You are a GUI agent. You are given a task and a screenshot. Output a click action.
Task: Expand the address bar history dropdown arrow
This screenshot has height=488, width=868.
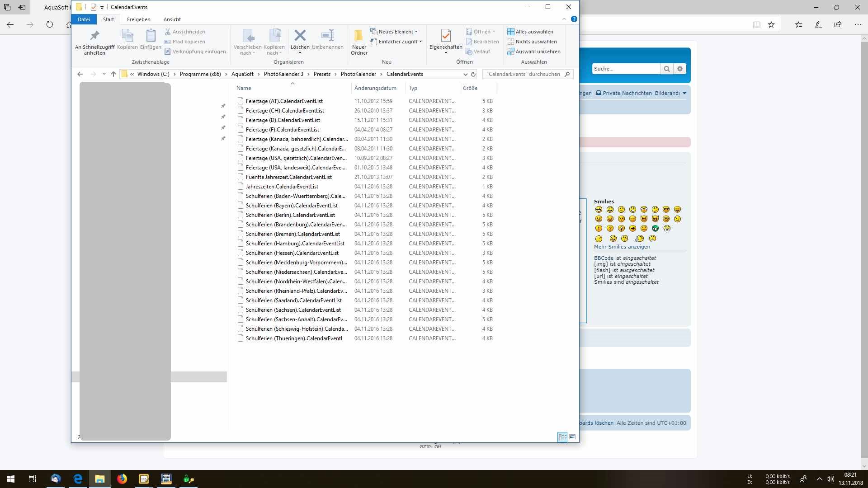(465, 74)
